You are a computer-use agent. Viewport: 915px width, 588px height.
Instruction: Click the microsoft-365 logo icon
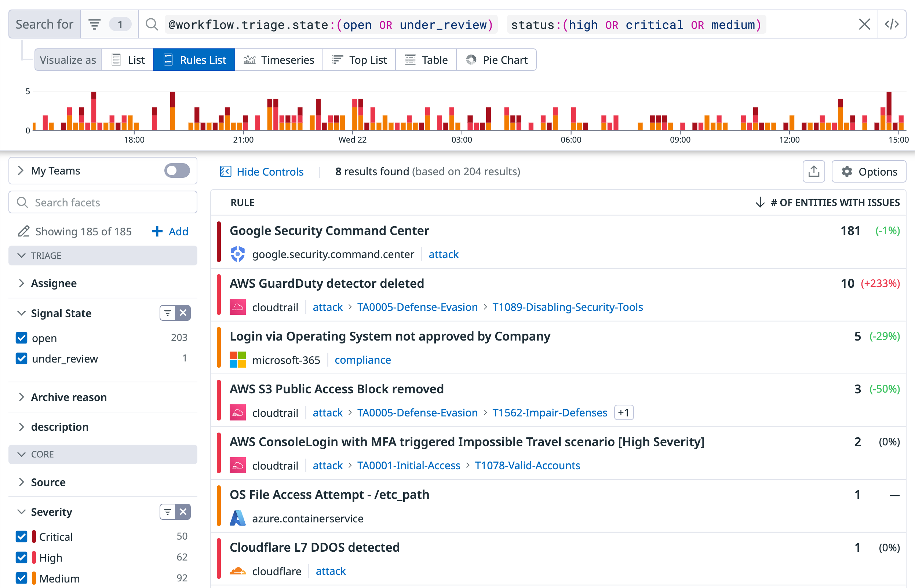click(238, 359)
